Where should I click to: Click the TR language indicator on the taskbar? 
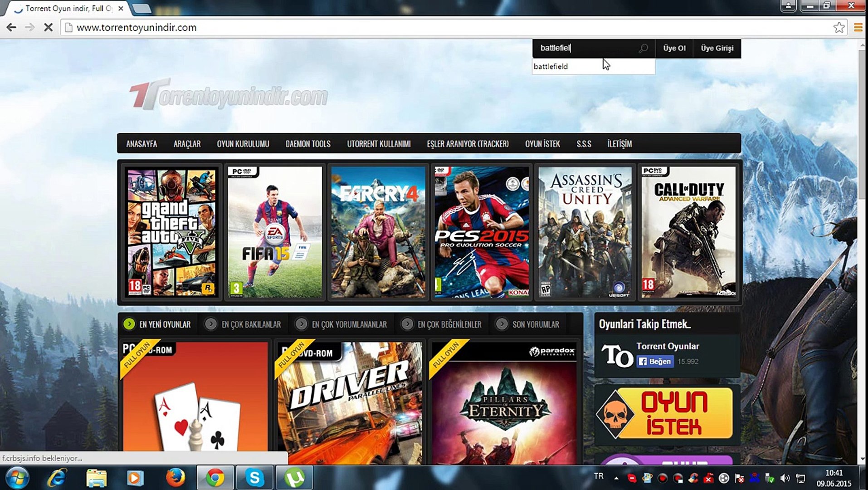point(599,476)
